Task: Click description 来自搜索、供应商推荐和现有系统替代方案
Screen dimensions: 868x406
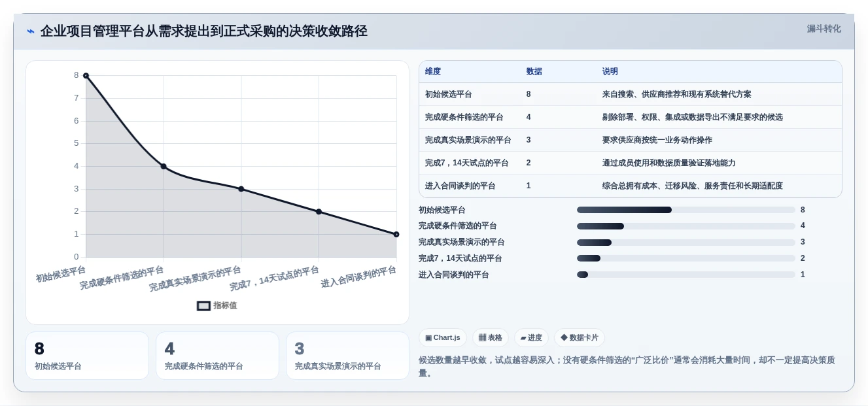Action: (677, 94)
